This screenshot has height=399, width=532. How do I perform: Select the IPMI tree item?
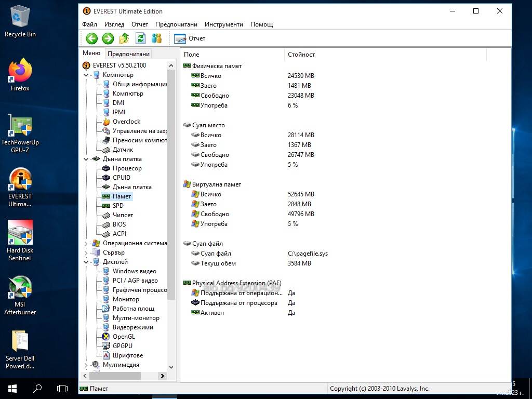click(x=119, y=112)
